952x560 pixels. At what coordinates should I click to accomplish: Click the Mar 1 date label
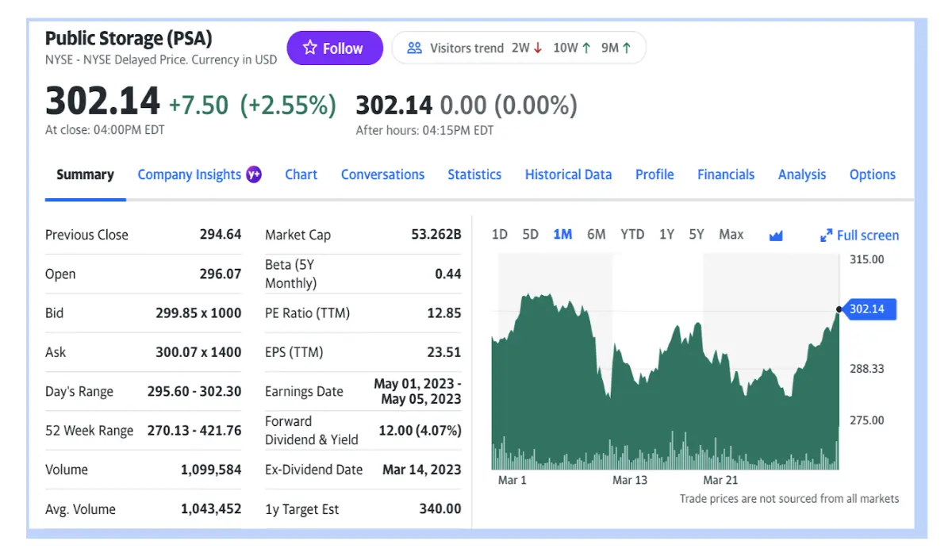(512, 480)
